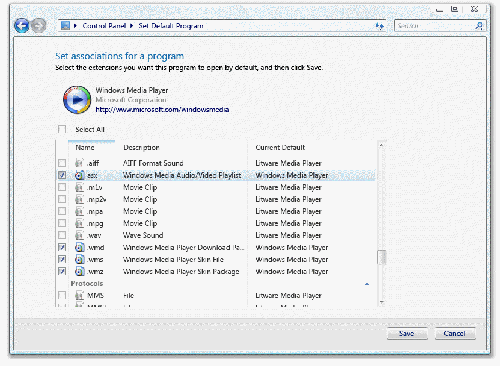Click list scrollbar down arrow
Screen dimensions: 500x366
[381, 302]
